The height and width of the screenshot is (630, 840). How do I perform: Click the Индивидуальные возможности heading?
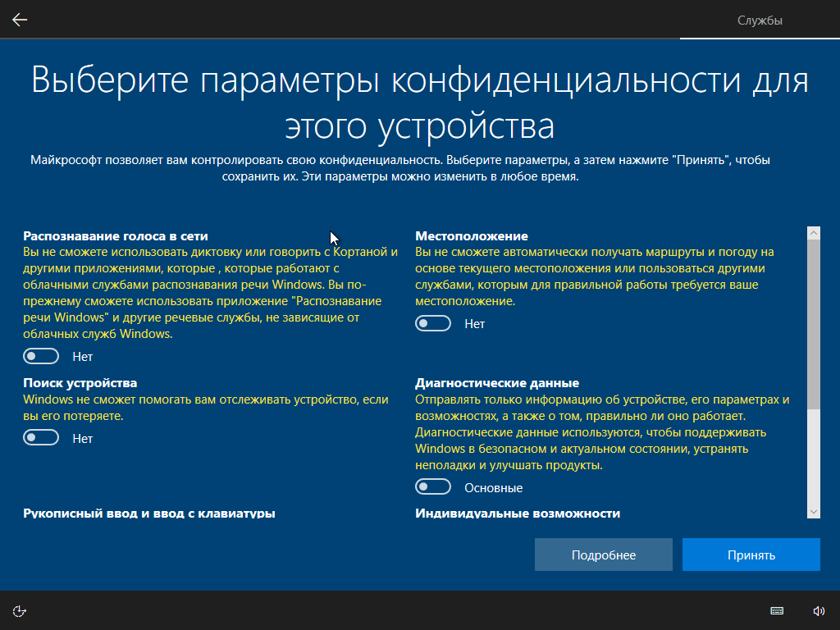[518, 514]
